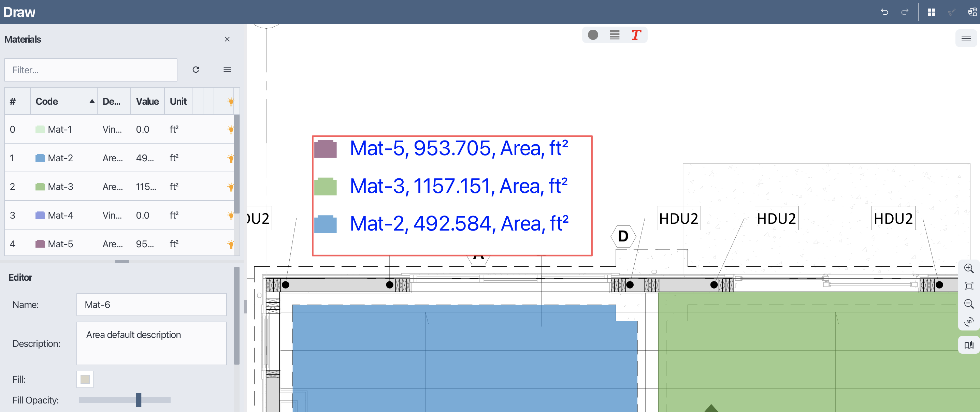Toggle highlight lightbulb for Mat-4
This screenshot has width=980, height=412.
pos(231,215)
